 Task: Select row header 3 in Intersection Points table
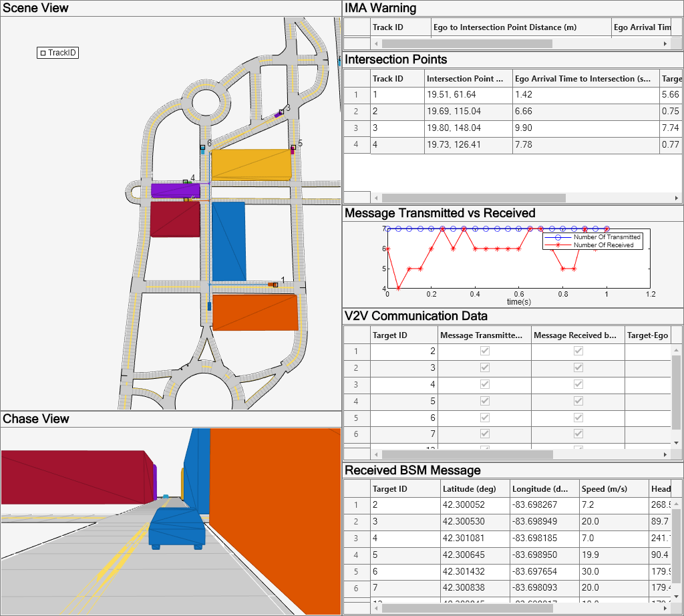point(356,128)
